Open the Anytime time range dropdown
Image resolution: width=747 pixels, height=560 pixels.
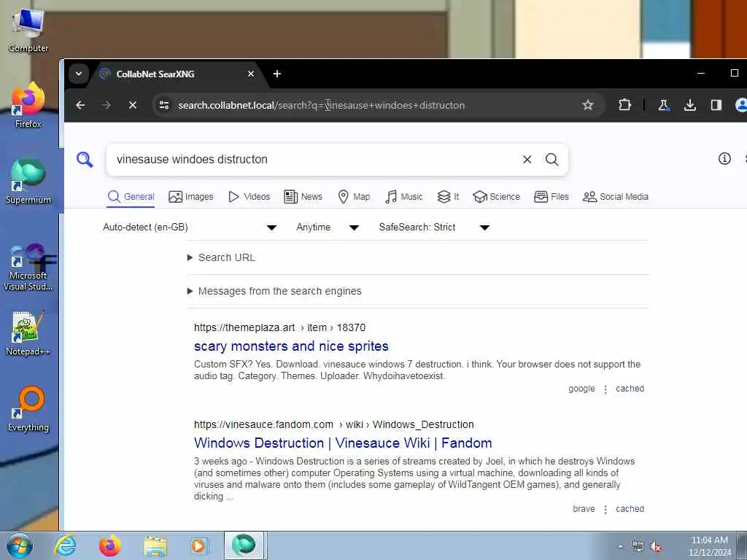[328, 227]
